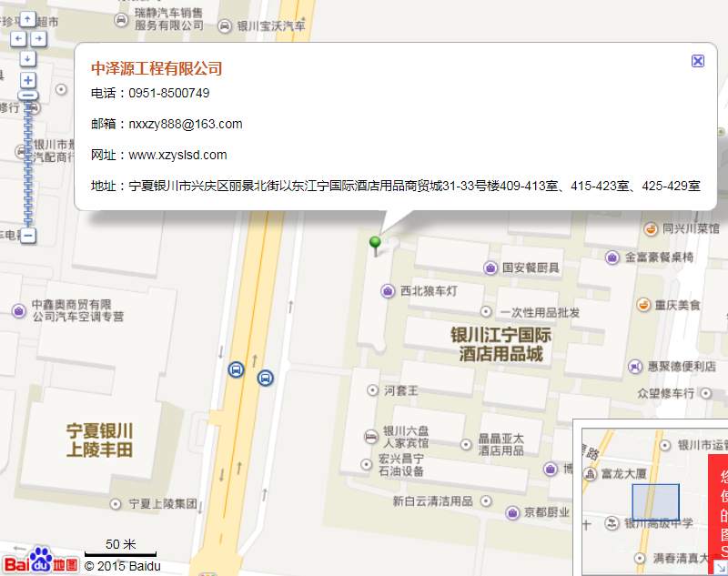Click the website www.xzyslsd.com
Viewport: 728px width, 576px height.
click(177, 155)
